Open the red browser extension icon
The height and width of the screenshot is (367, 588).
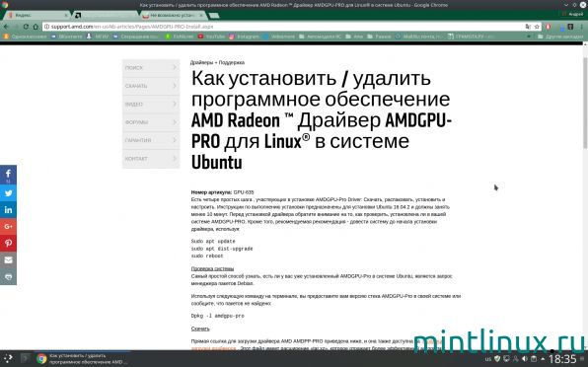click(x=549, y=27)
